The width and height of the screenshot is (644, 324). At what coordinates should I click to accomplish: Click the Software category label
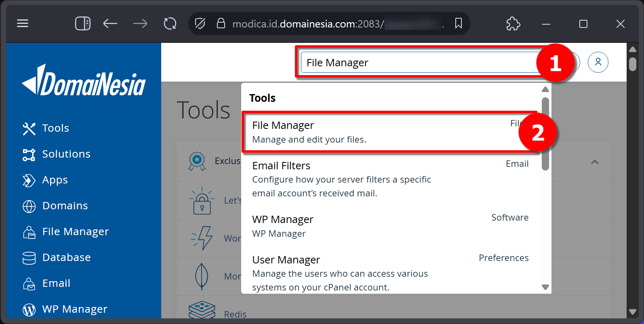(510, 217)
